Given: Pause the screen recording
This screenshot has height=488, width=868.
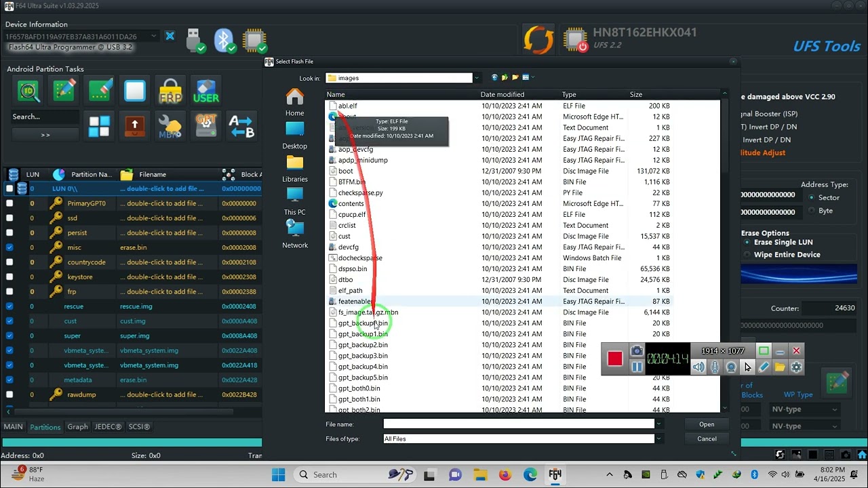Looking at the screenshot, I should point(637,367).
